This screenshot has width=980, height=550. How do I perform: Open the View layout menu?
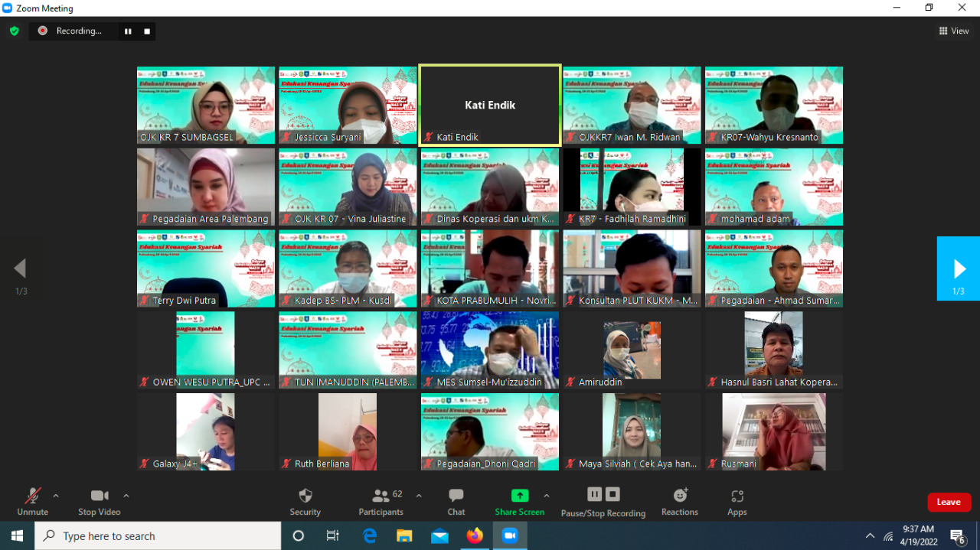click(x=954, y=31)
